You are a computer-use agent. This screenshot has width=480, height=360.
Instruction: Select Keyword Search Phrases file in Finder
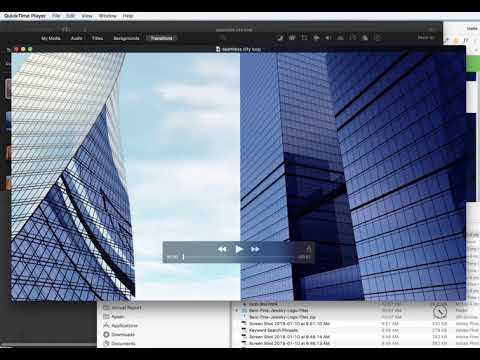pos(273,330)
